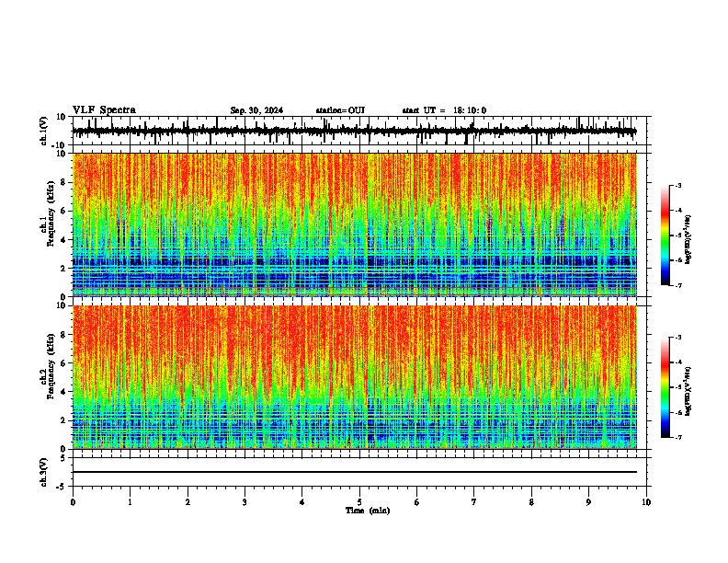Click time axis tick label '3'

pos(245,502)
